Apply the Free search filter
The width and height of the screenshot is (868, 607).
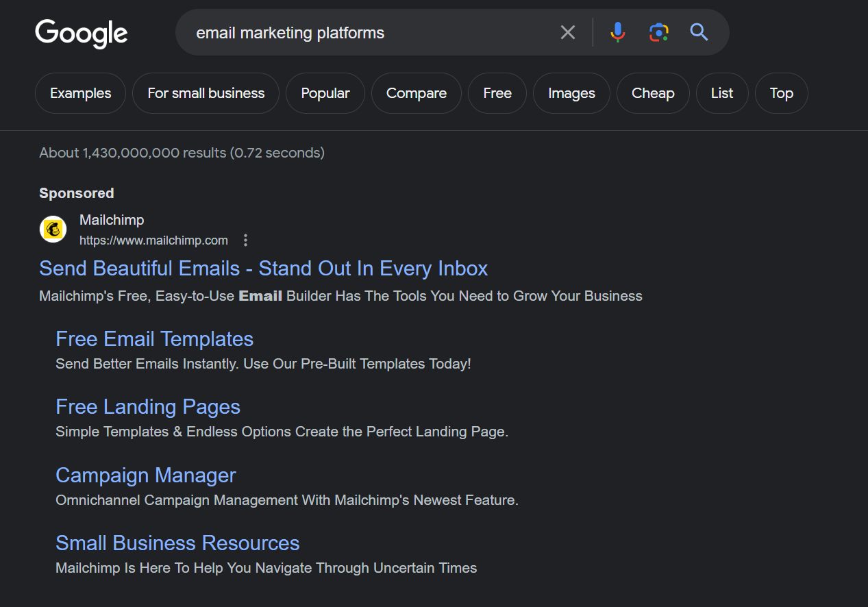click(497, 93)
